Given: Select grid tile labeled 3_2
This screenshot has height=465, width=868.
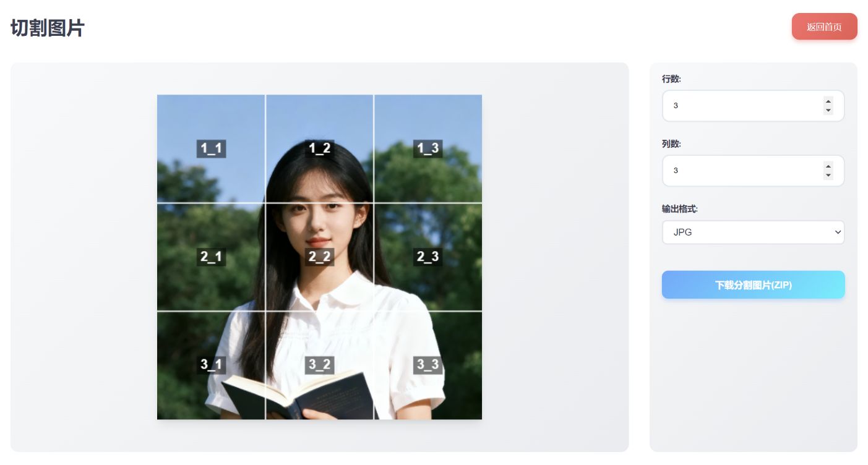Looking at the screenshot, I should [319, 365].
